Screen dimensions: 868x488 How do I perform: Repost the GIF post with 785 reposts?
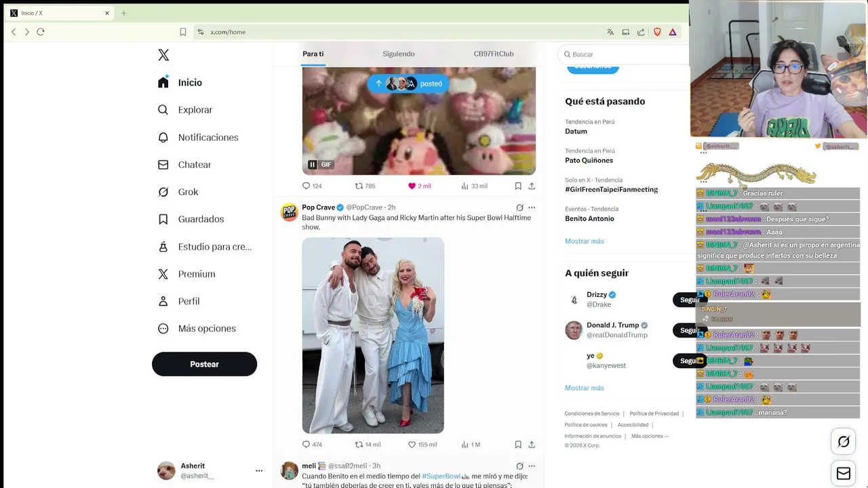tap(366, 186)
